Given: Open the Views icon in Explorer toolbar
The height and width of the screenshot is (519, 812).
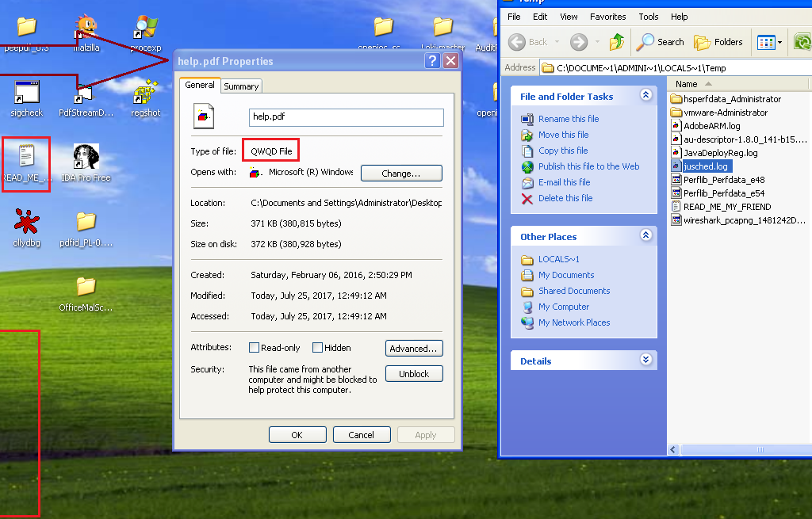Looking at the screenshot, I should coord(766,42).
